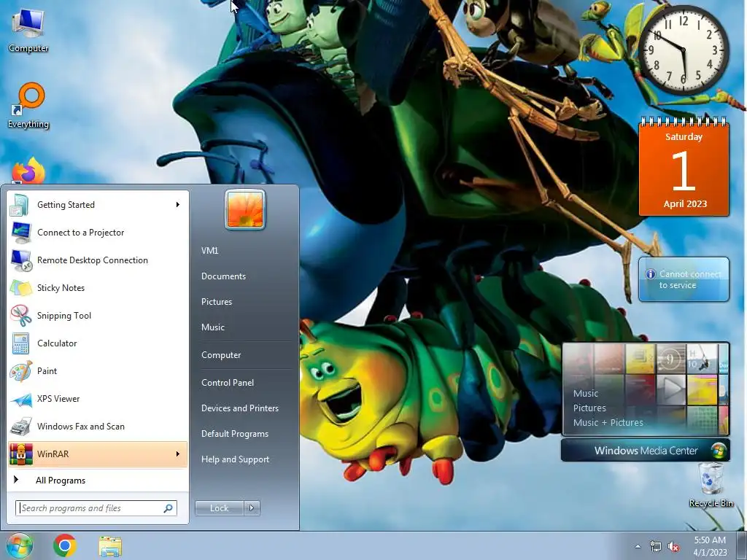Open the Getting Started icon in Start menu
The width and height of the screenshot is (747, 560).
[20, 205]
